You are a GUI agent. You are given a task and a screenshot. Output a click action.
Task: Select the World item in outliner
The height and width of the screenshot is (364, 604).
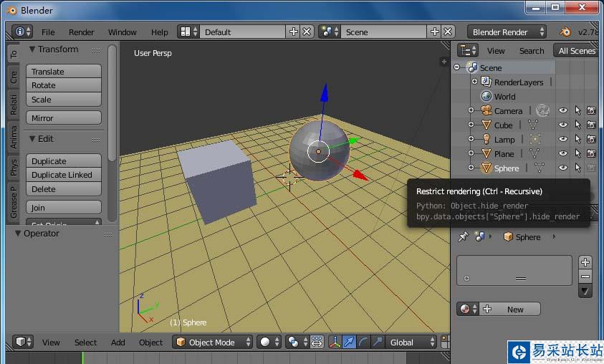pos(504,96)
